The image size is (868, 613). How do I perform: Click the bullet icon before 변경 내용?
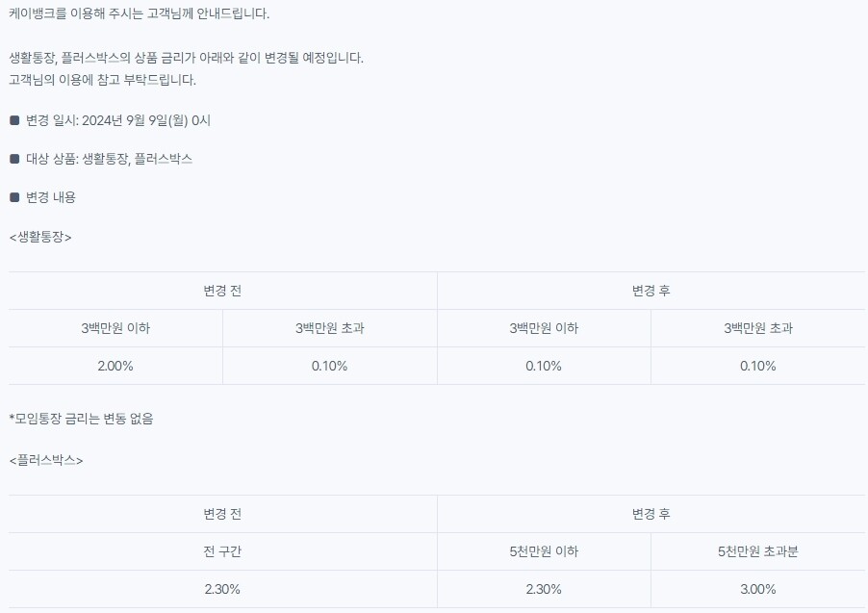[x=14, y=197]
